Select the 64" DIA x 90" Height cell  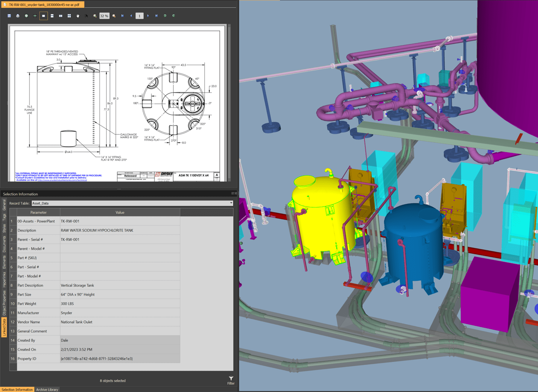[x=120, y=295]
